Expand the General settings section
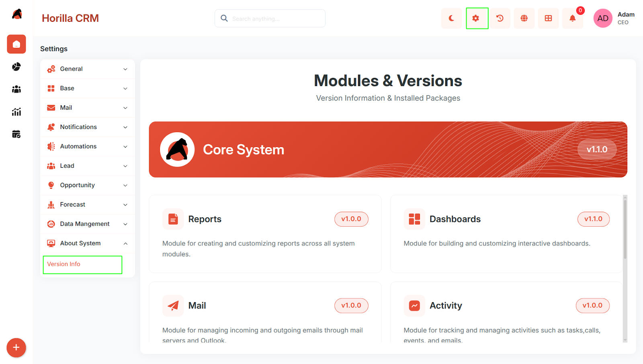Image resolution: width=643 pixels, height=364 pixels. (88, 69)
